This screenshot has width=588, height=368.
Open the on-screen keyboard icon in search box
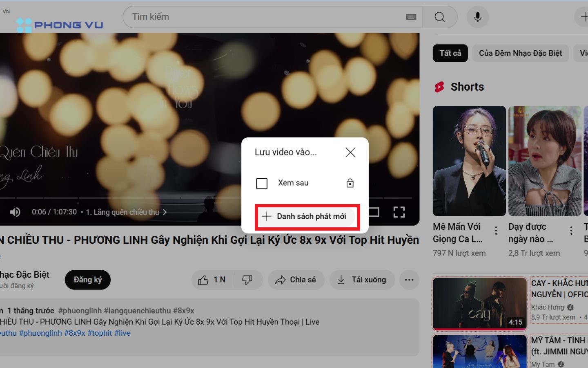click(x=411, y=17)
